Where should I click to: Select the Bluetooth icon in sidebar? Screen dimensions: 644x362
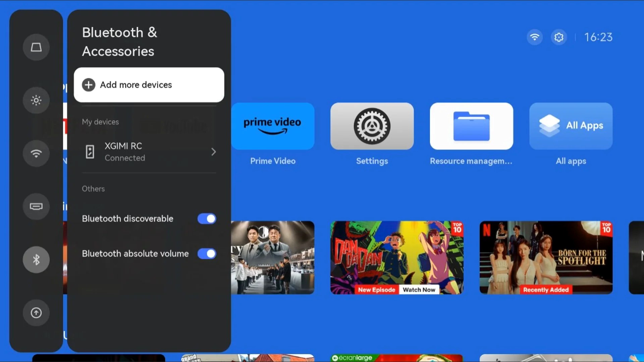click(36, 260)
